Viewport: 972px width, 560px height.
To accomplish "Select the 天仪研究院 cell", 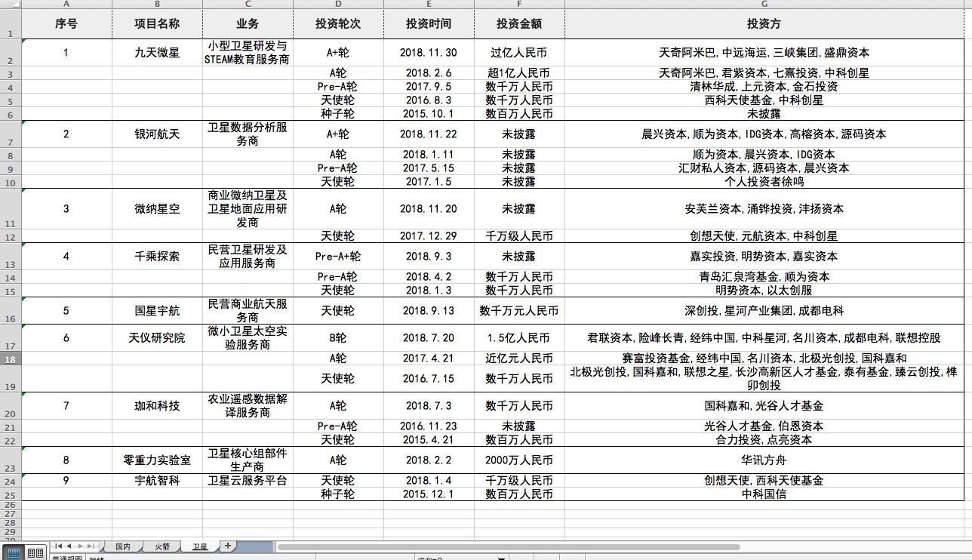I will coord(157,338).
